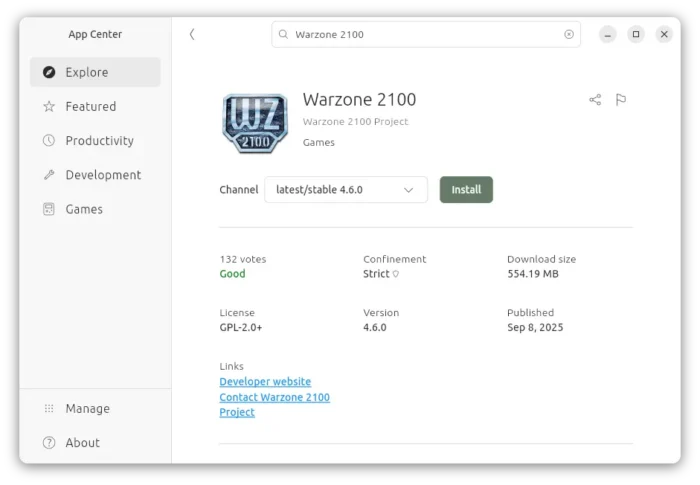Click the Sep 8, 2025 published date
Viewport: 700px width, 485px height.
535,327
